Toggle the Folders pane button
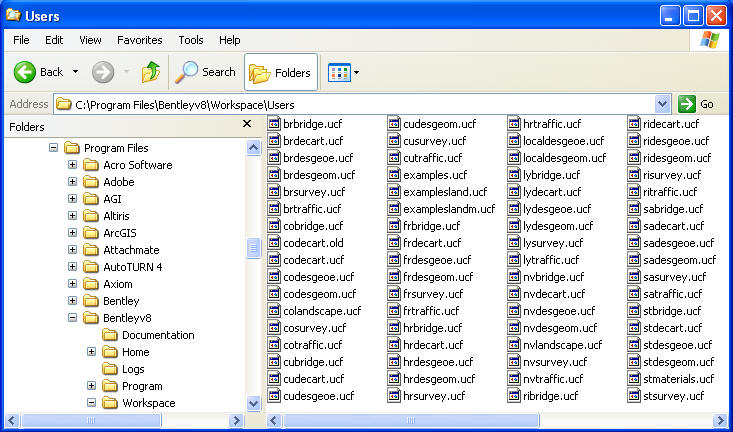Viewport: 733px width, 432px height. pyautogui.click(x=280, y=72)
